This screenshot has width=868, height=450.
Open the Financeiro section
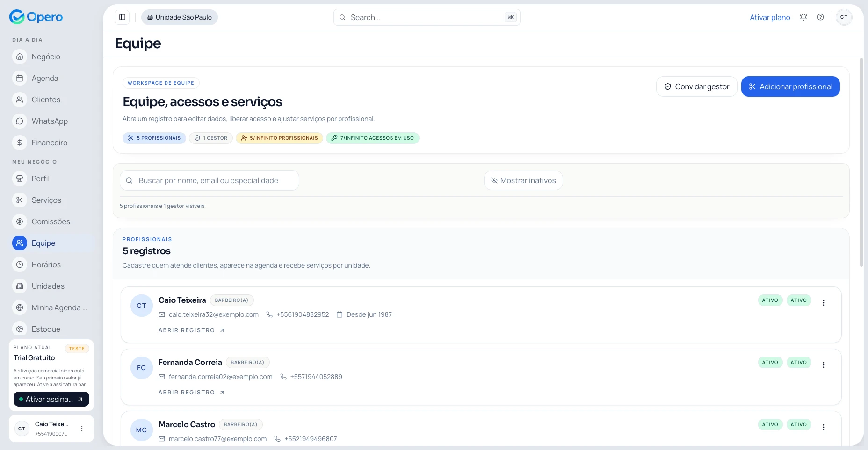(49, 143)
